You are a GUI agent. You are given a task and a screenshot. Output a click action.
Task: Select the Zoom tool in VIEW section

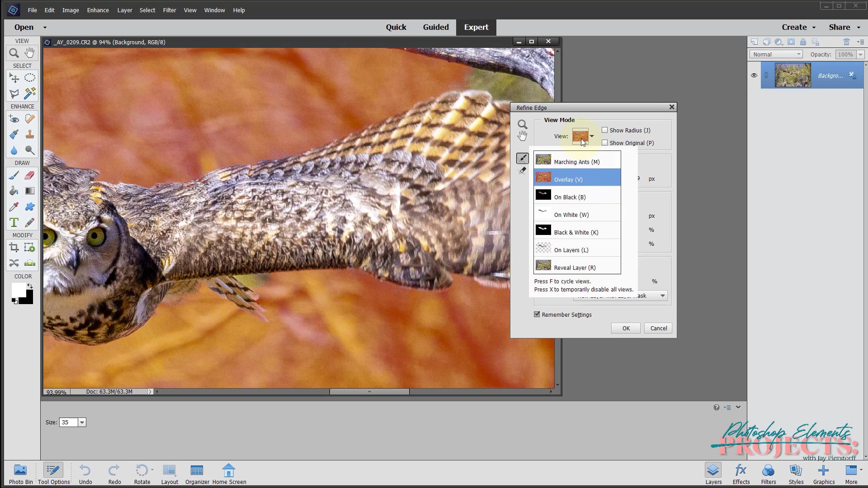point(14,53)
